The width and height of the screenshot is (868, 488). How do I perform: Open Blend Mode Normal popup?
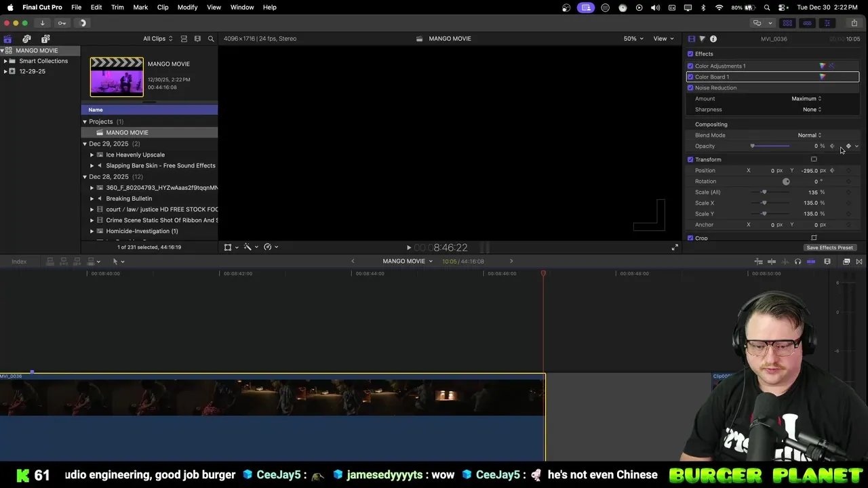click(x=809, y=136)
